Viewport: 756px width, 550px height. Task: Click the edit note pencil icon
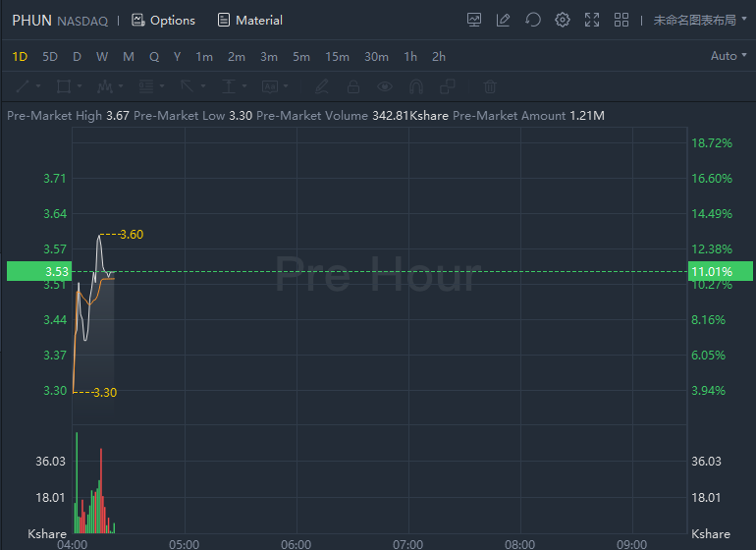(503, 21)
